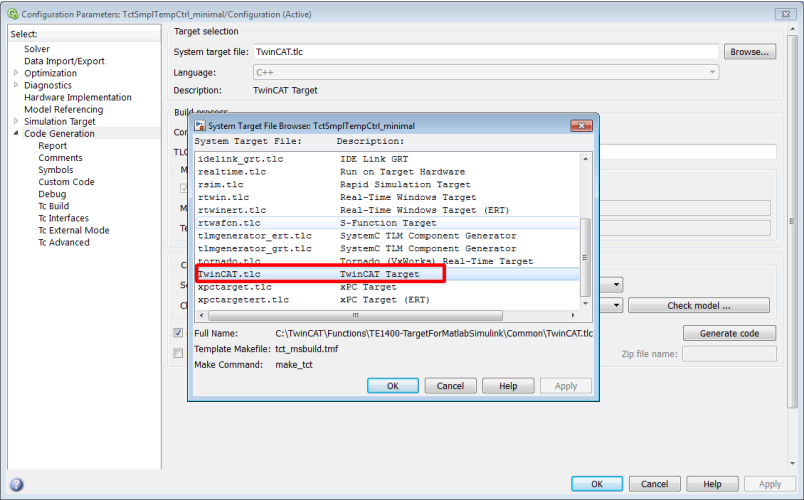Click the file list scroll-up arrow
The height and width of the screenshot is (500, 804).
585,159
